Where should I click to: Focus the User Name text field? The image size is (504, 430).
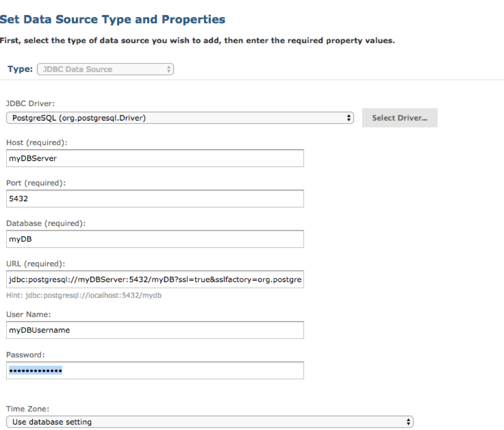[155, 330]
